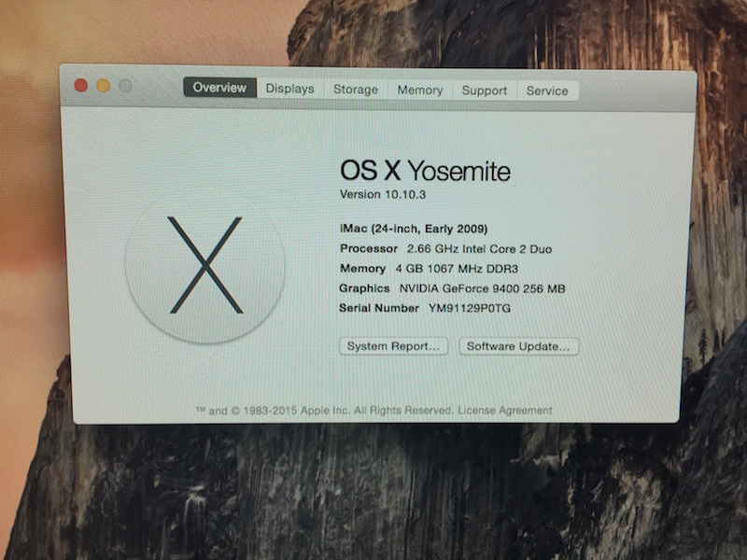The height and width of the screenshot is (560, 747).
Task: Switch to the Overview tab
Action: [x=220, y=88]
